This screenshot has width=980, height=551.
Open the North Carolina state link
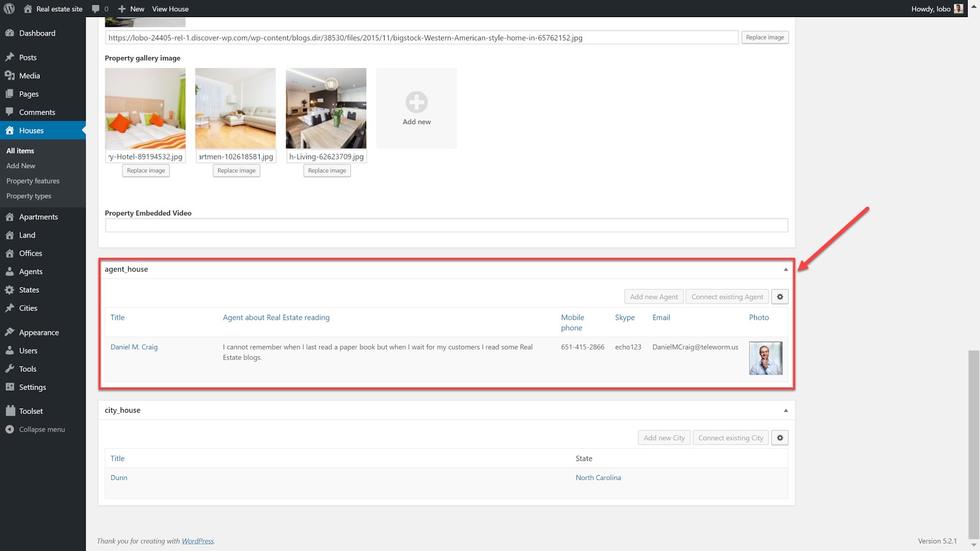[598, 478]
